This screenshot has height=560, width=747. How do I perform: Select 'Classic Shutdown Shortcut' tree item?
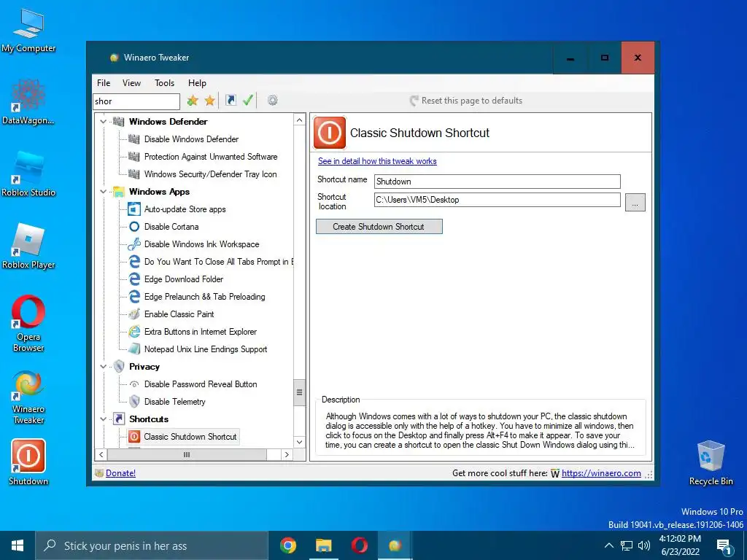[x=190, y=437]
